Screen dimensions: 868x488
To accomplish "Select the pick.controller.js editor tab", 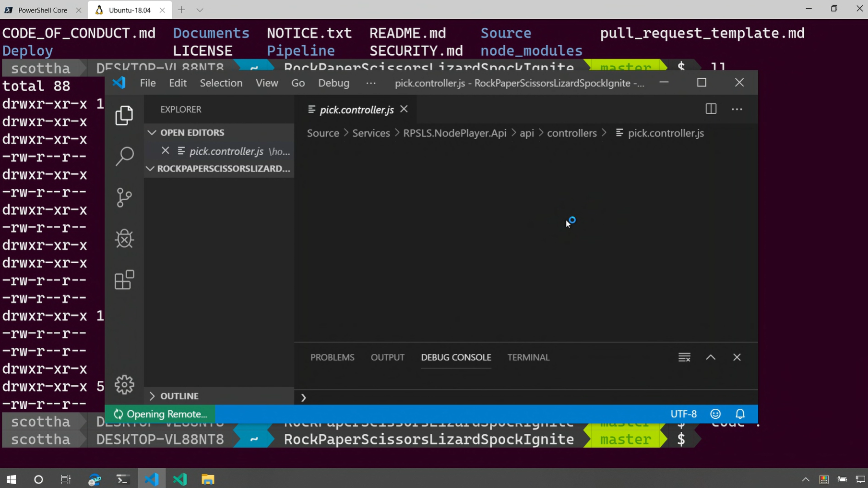I will (x=357, y=110).
